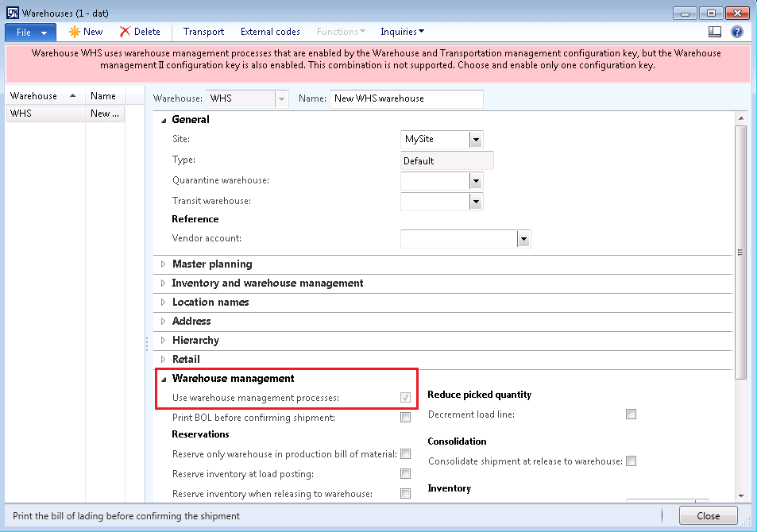Open the File menu button
Image resolution: width=757 pixels, height=532 pixels.
click(x=30, y=32)
